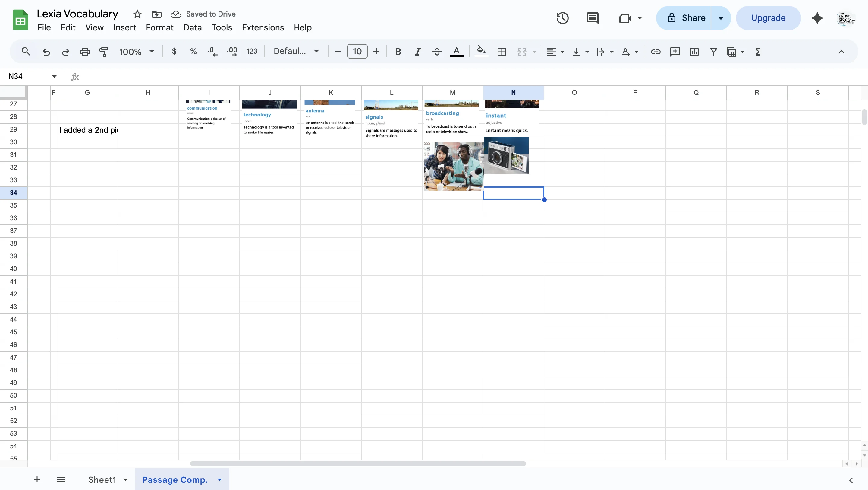The image size is (868, 490).
Task: Add a comment with the comment icon
Action: click(675, 52)
